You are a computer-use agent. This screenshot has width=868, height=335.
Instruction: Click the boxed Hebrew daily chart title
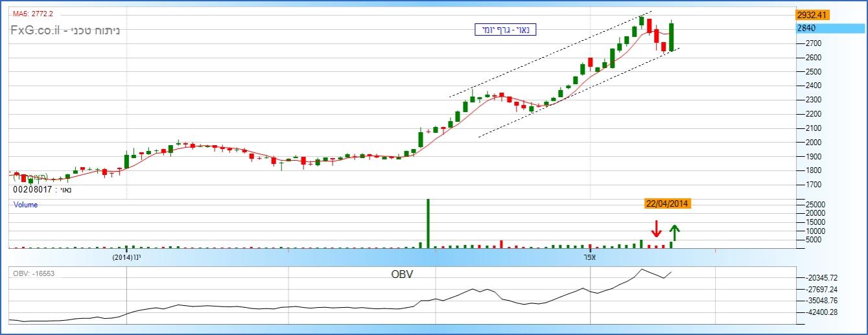(504, 29)
